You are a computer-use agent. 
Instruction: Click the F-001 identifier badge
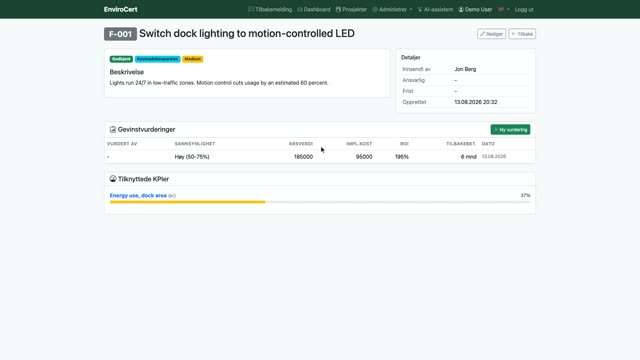pyautogui.click(x=120, y=34)
